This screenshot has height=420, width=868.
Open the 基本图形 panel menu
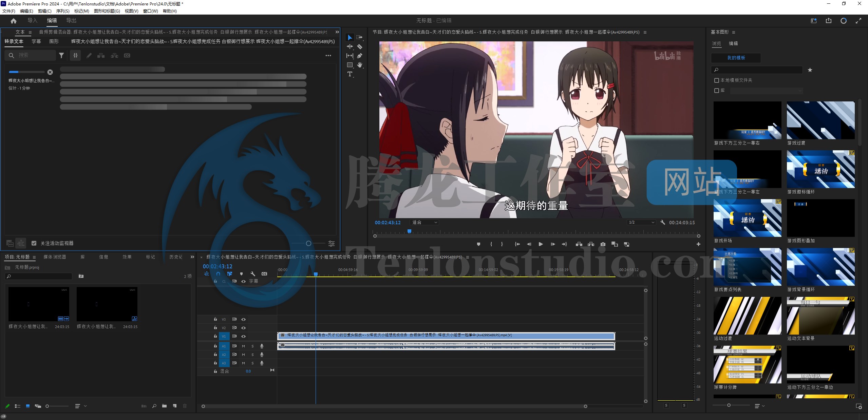coord(734,32)
